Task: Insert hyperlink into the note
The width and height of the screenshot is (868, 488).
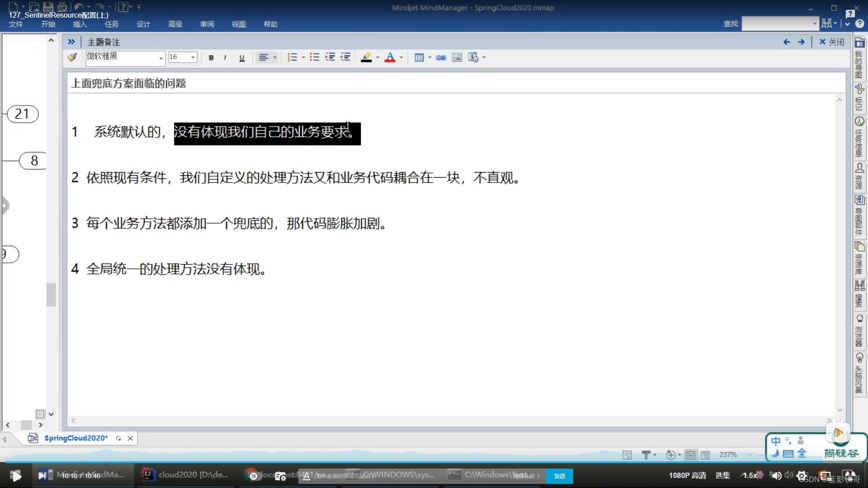Action: tap(441, 58)
